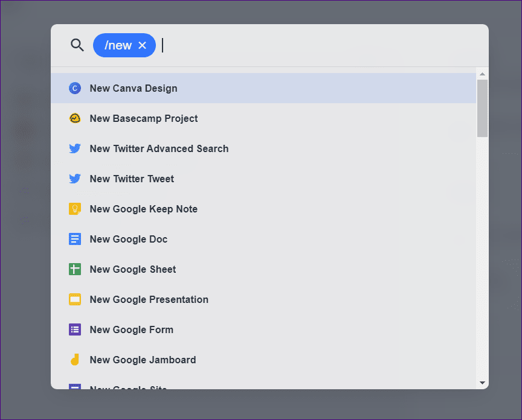Select New Canva Design
The height and width of the screenshot is (420, 522).
click(263, 88)
